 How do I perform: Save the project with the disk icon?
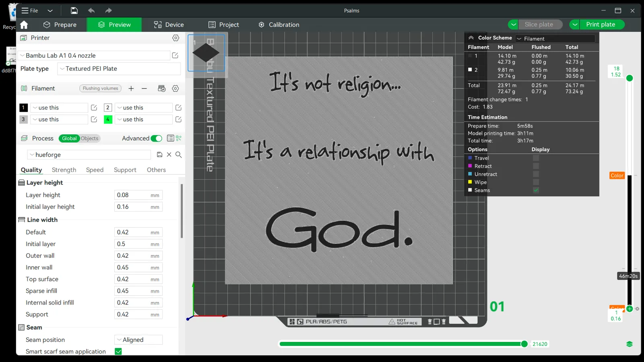74,10
